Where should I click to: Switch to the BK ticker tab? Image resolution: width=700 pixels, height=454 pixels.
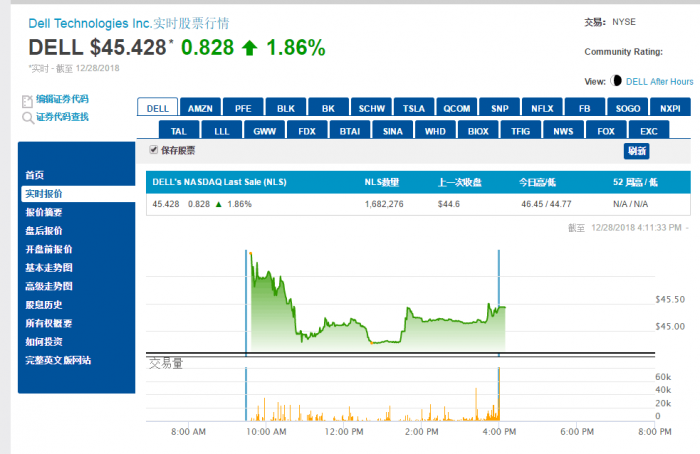[329, 108]
